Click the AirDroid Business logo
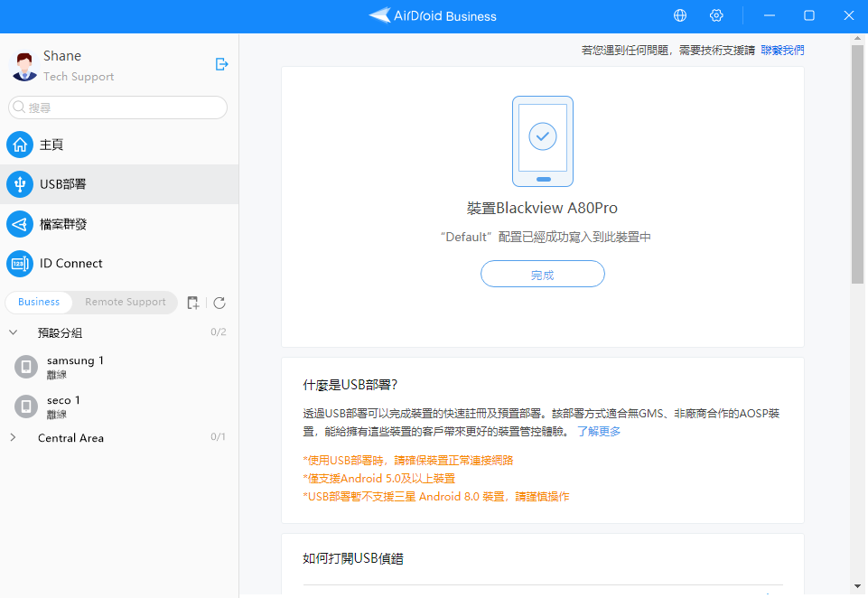 [x=433, y=15]
